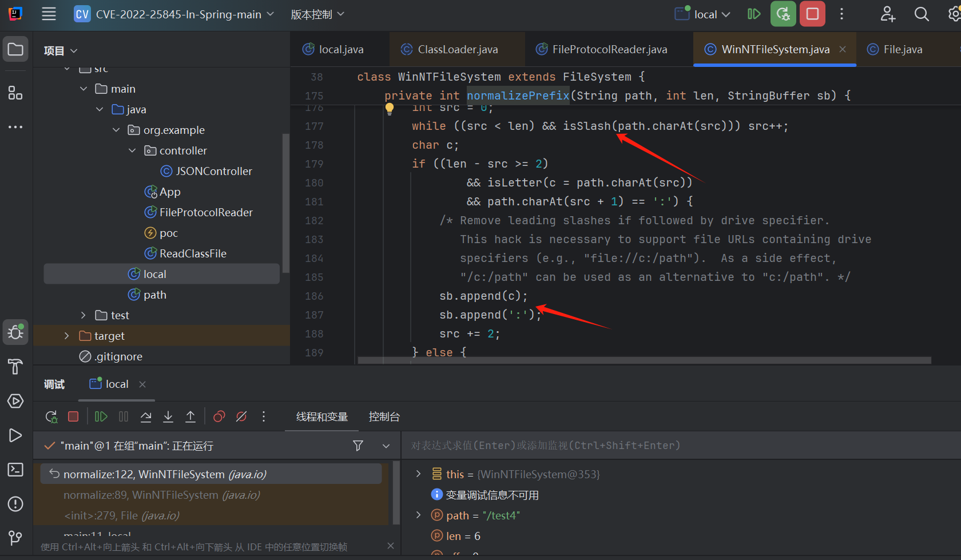Open the code with me user icon

tap(888, 14)
